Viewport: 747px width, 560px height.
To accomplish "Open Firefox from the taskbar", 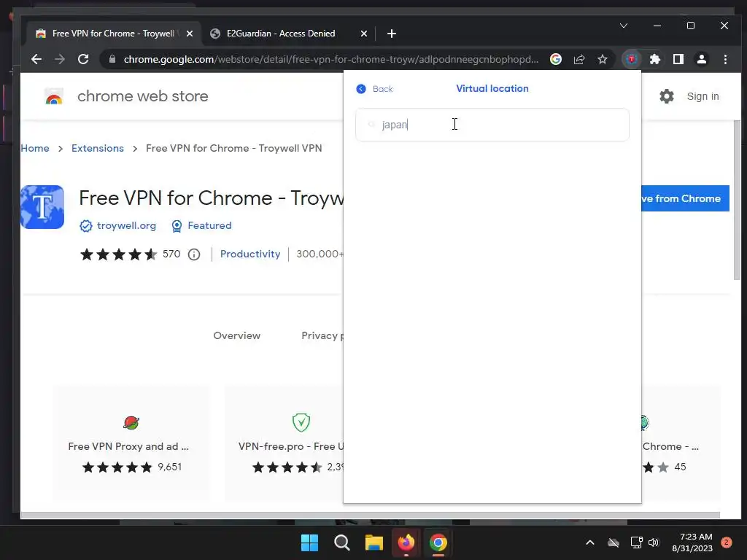I will (x=406, y=542).
